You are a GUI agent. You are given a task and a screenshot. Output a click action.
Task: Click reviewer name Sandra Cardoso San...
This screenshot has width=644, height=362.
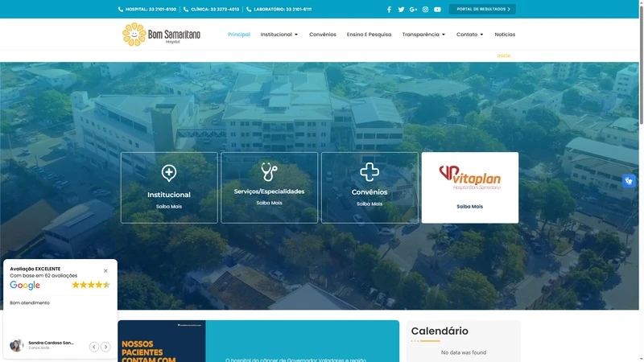[x=51, y=343]
